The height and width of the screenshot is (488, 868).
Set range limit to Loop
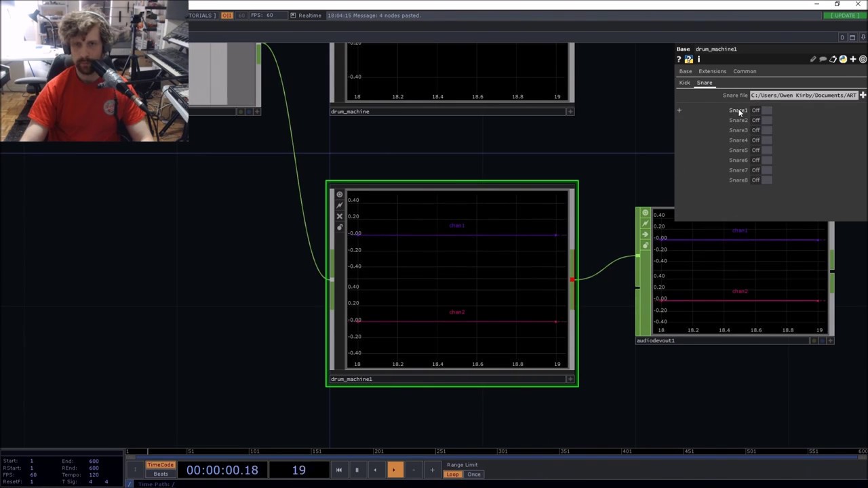coord(452,474)
